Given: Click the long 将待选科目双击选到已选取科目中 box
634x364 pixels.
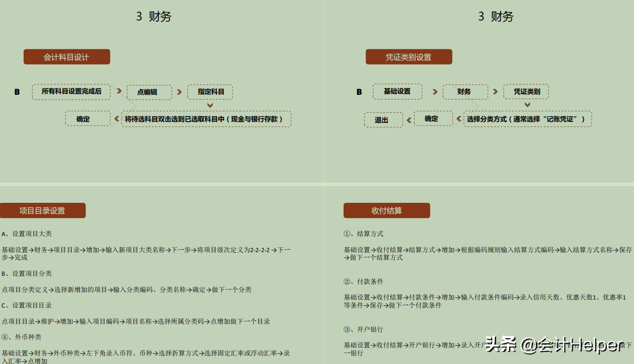Looking at the screenshot, I should 206,119.
